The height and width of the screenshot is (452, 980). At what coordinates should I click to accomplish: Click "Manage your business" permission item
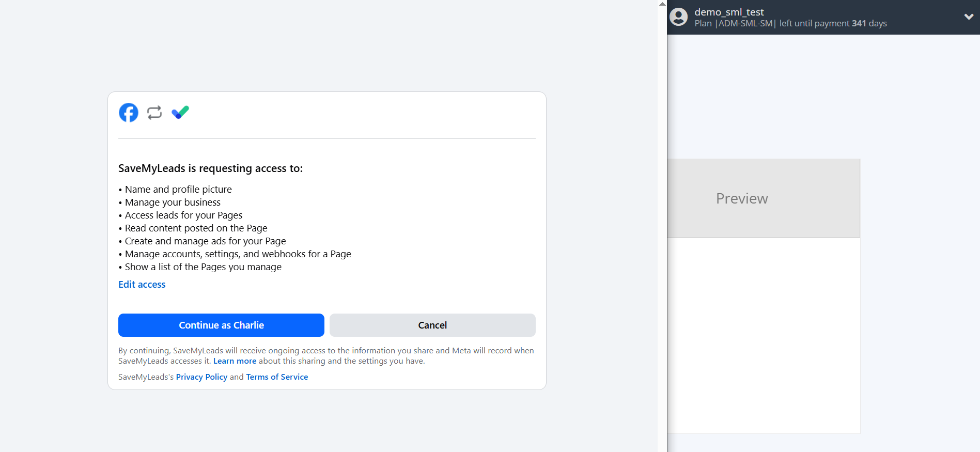click(173, 202)
